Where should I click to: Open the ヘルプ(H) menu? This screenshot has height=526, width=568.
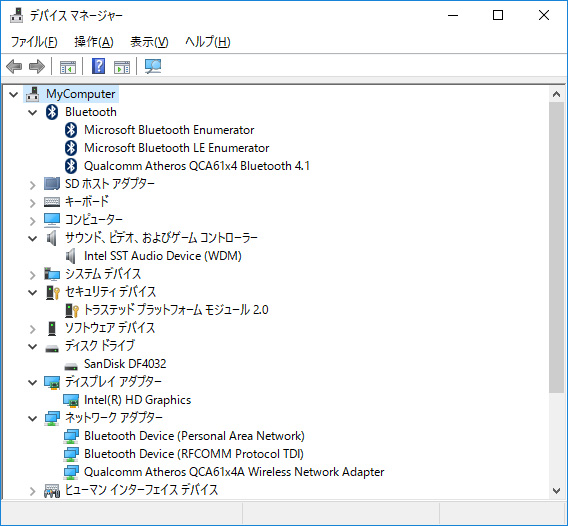tap(208, 42)
